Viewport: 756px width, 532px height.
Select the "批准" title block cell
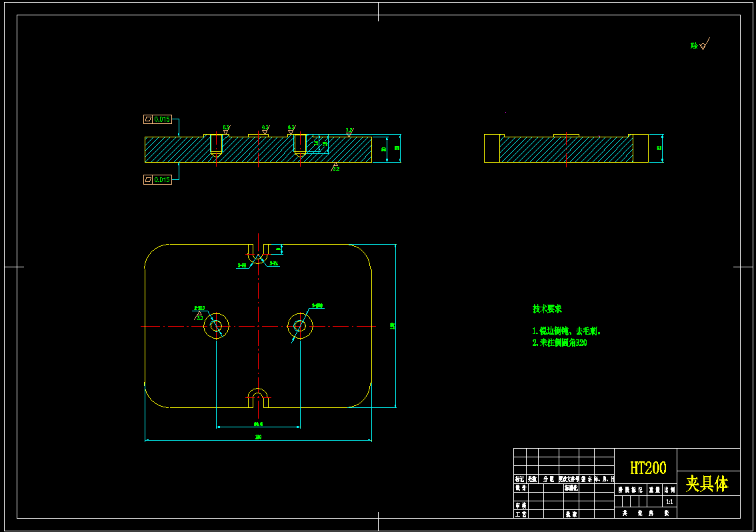tap(571, 514)
